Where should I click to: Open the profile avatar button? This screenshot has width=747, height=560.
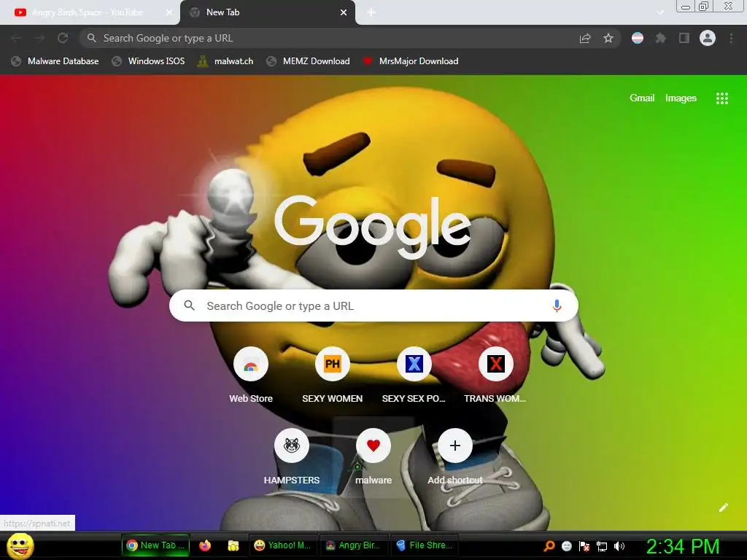pos(708,38)
